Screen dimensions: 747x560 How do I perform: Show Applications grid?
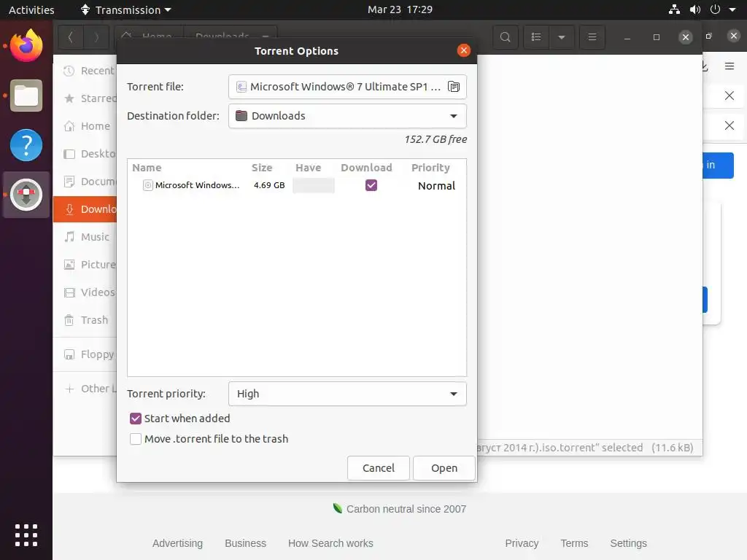[26, 534]
